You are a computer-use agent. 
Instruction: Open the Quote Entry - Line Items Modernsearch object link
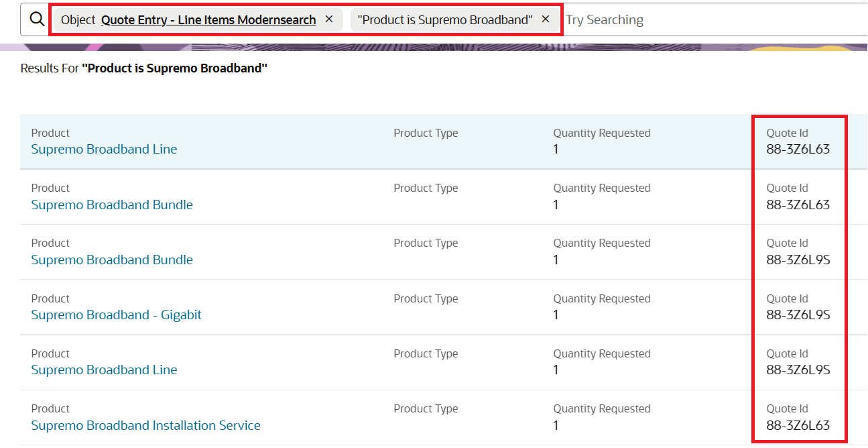[208, 20]
